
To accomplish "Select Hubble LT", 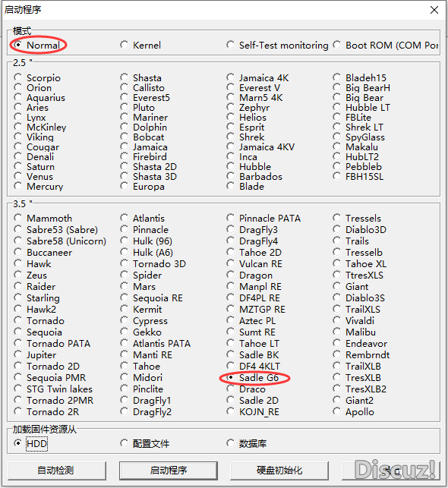I will [x=336, y=107].
